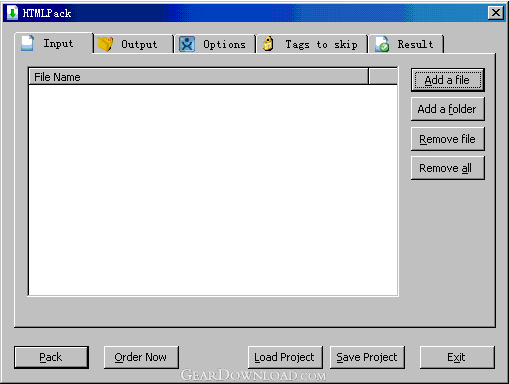Click the Options tab figure icon
The image size is (509, 384).
(x=187, y=44)
